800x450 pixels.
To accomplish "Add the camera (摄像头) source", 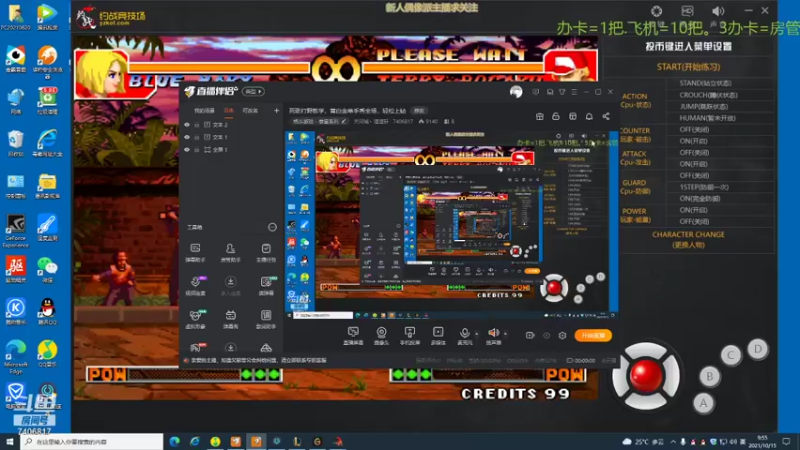I will click(381, 336).
